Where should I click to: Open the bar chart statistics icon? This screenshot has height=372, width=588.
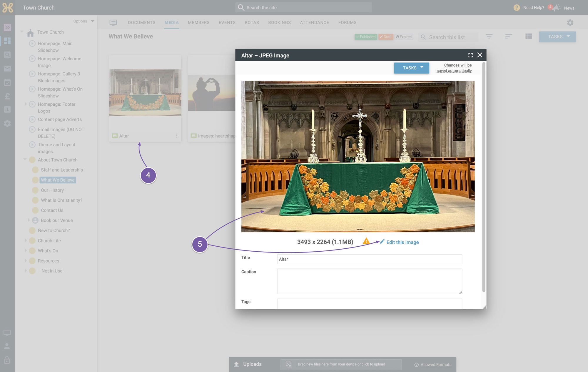(x=7, y=109)
